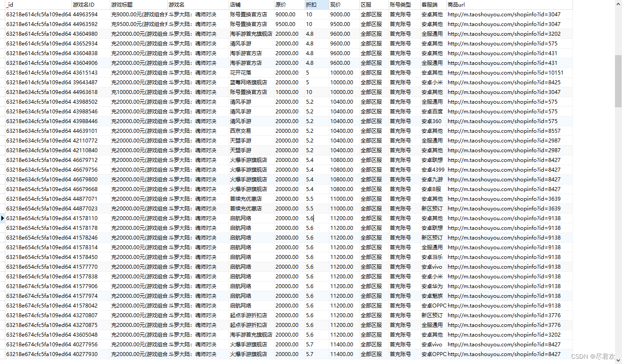
Task: Click the 原价 cell 9000.00 in row 44963594
Action: click(289, 15)
